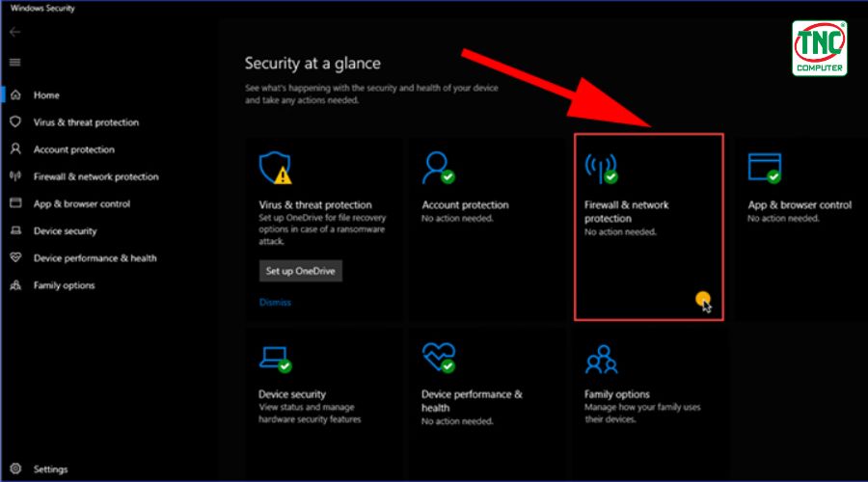868x482 pixels.
Task: Click the person icon on the Account protection card
Action: pyautogui.click(x=438, y=168)
